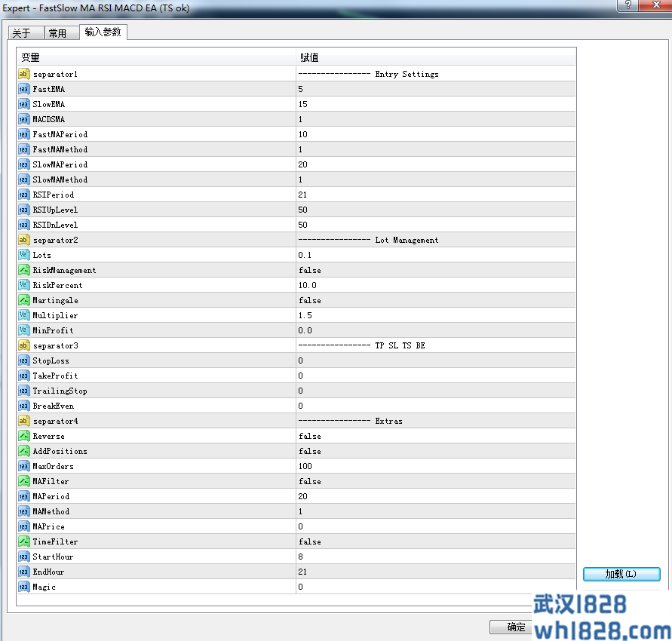This screenshot has width=672, height=641.
Task: Select the Martingale false value
Action: pyautogui.click(x=310, y=300)
